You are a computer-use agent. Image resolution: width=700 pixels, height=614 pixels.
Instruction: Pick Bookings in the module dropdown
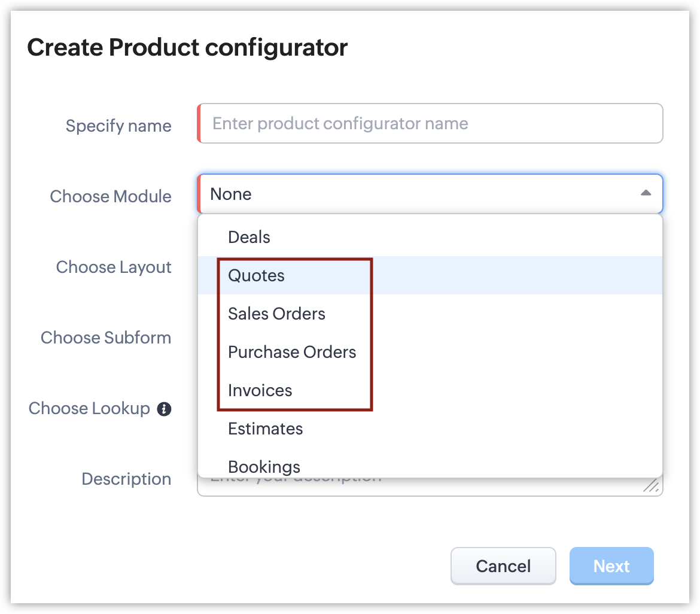(264, 466)
